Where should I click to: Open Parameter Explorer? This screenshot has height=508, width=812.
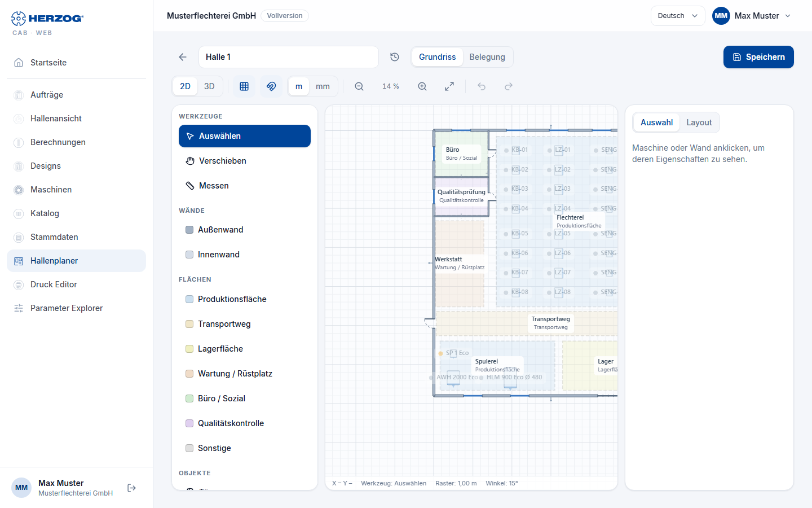click(x=76, y=308)
